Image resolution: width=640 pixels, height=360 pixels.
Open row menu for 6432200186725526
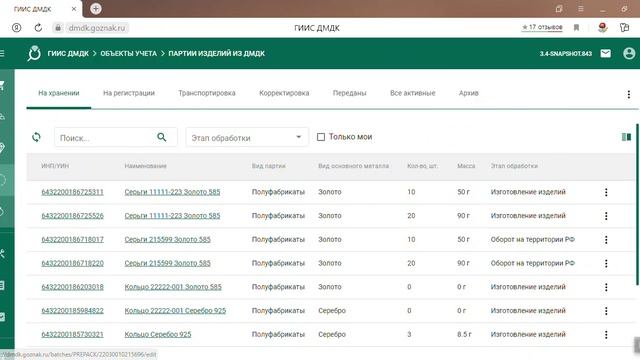coord(606,216)
